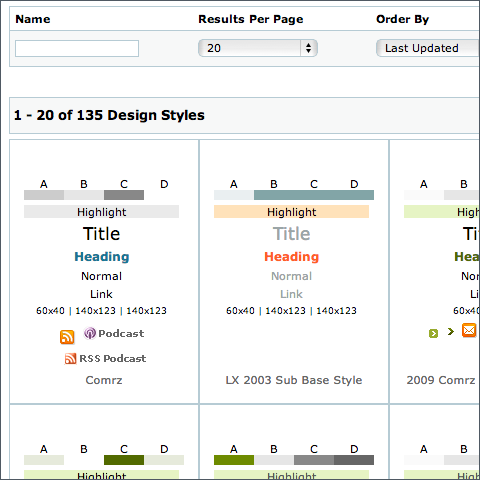This screenshot has height=480, width=480.
Task: Click the Results Per Page header label
Action: click(251, 19)
